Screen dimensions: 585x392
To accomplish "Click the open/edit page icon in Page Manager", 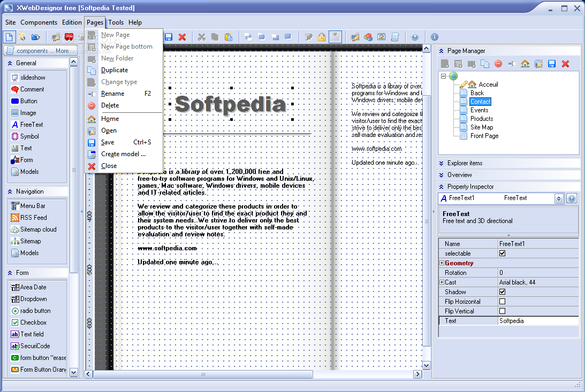I will tap(538, 64).
